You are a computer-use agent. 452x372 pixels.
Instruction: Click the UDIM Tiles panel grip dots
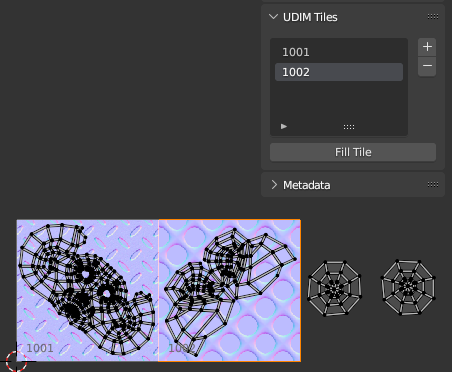[433, 17]
